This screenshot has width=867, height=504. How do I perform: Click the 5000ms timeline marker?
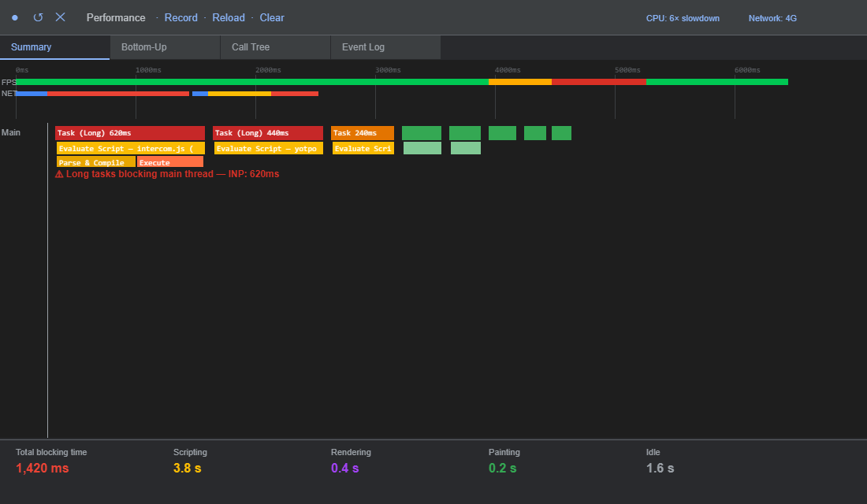[627, 70]
